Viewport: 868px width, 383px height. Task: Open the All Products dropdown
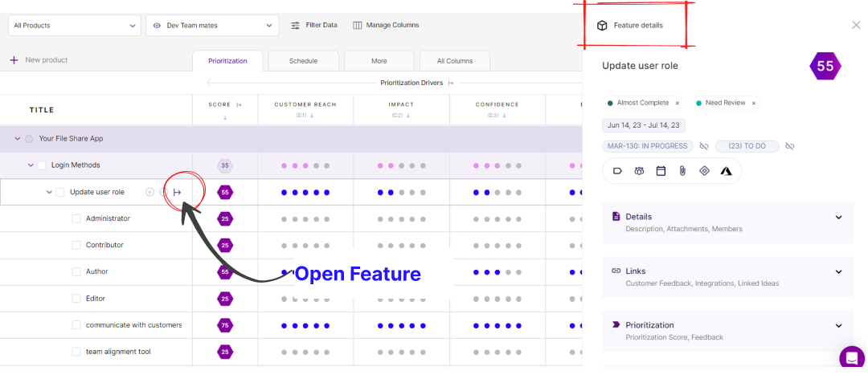(76, 26)
